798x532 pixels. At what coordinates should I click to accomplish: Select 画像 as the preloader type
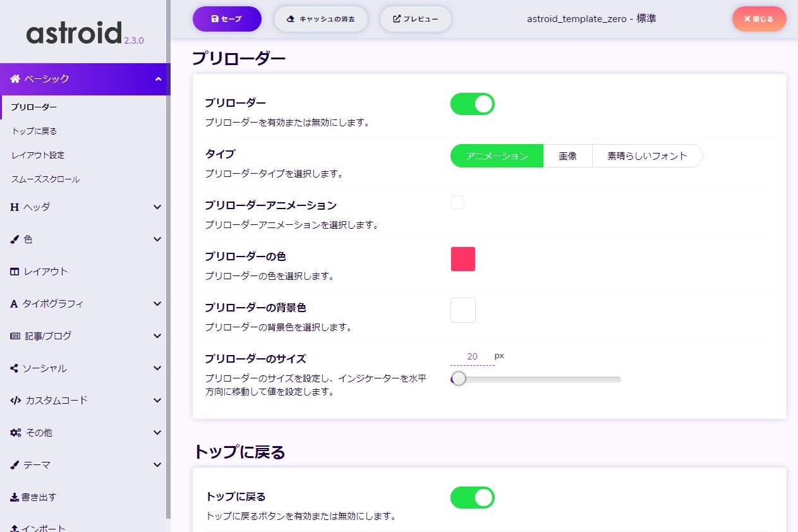(567, 156)
